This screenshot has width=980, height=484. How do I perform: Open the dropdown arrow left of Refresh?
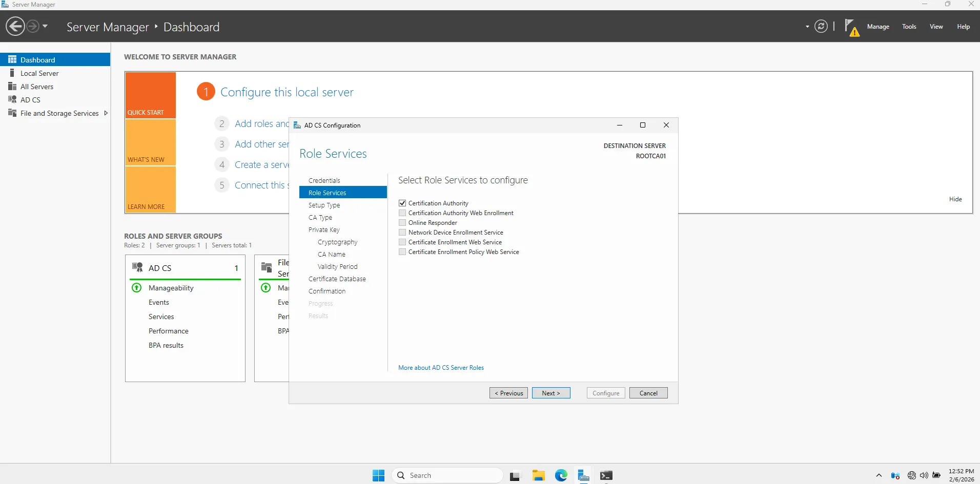[x=807, y=27]
